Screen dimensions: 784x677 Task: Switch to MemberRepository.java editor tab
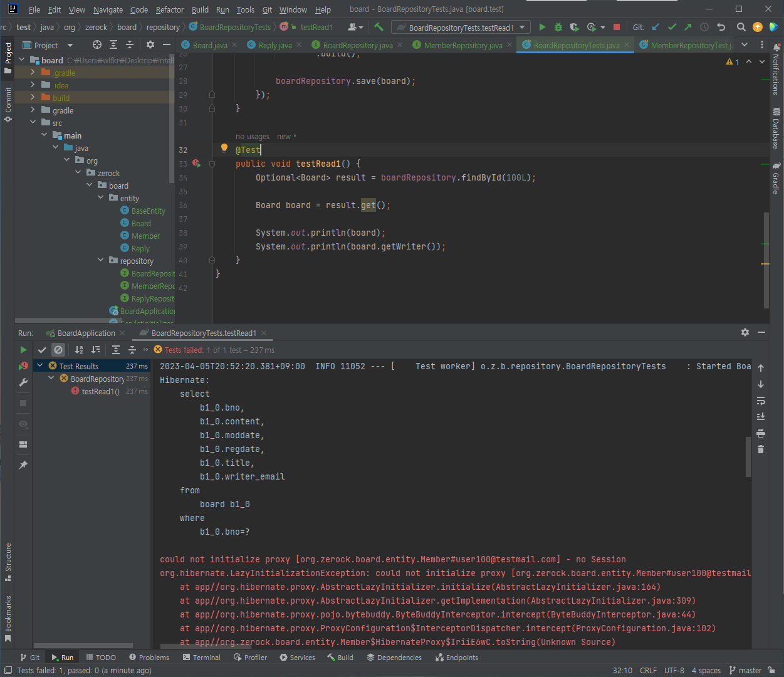click(463, 45)
